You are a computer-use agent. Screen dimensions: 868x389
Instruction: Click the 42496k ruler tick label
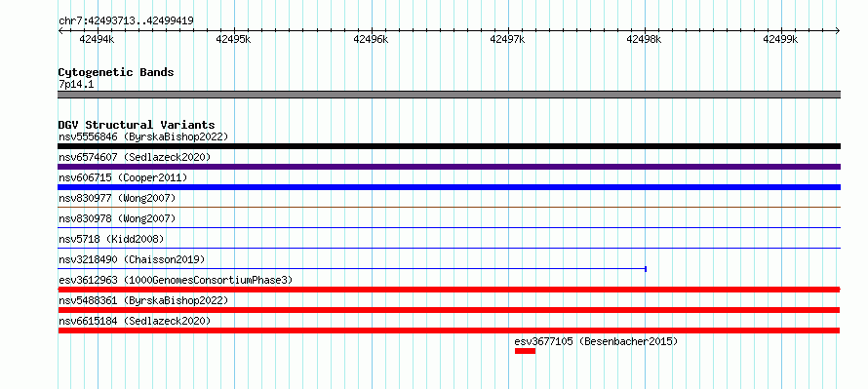[371, 39]
